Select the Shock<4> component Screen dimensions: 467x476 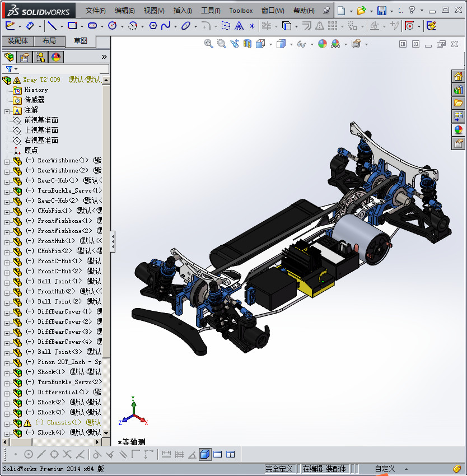click(x=52, y=432)
